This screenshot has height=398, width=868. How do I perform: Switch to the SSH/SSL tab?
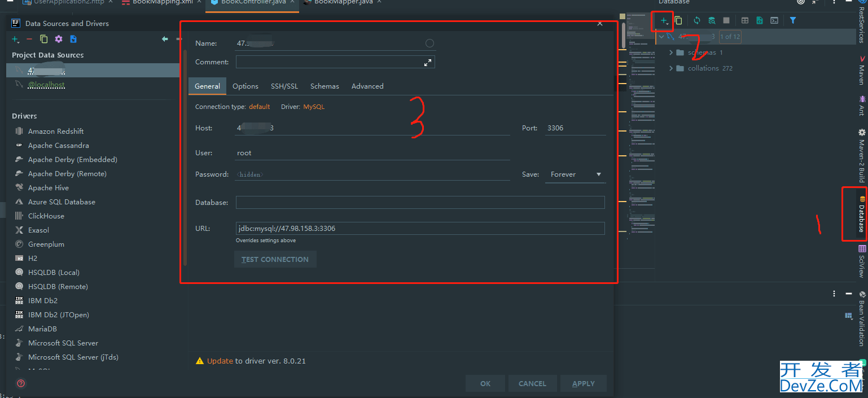(x=284, y=86)
